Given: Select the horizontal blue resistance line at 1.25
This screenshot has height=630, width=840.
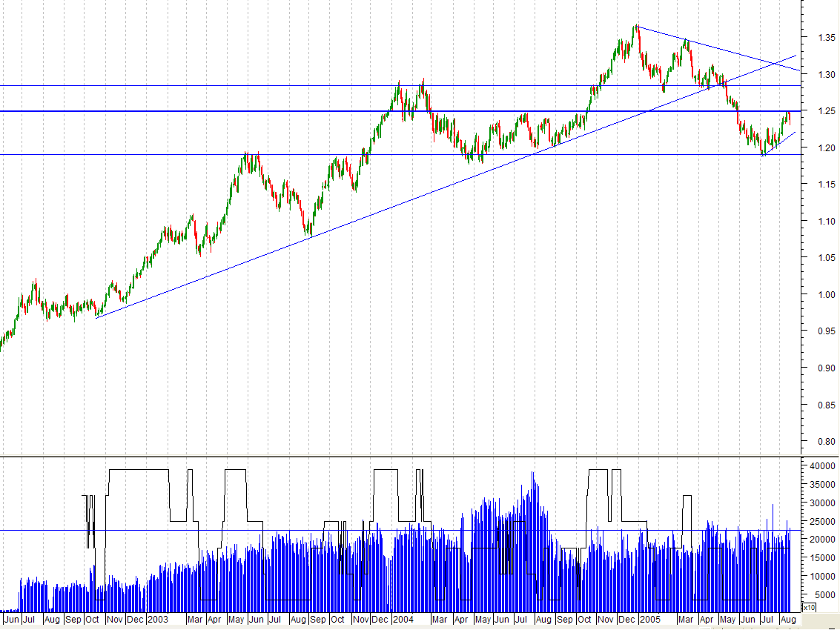Looking at the screenshot, I should click(x=222, y=110).
